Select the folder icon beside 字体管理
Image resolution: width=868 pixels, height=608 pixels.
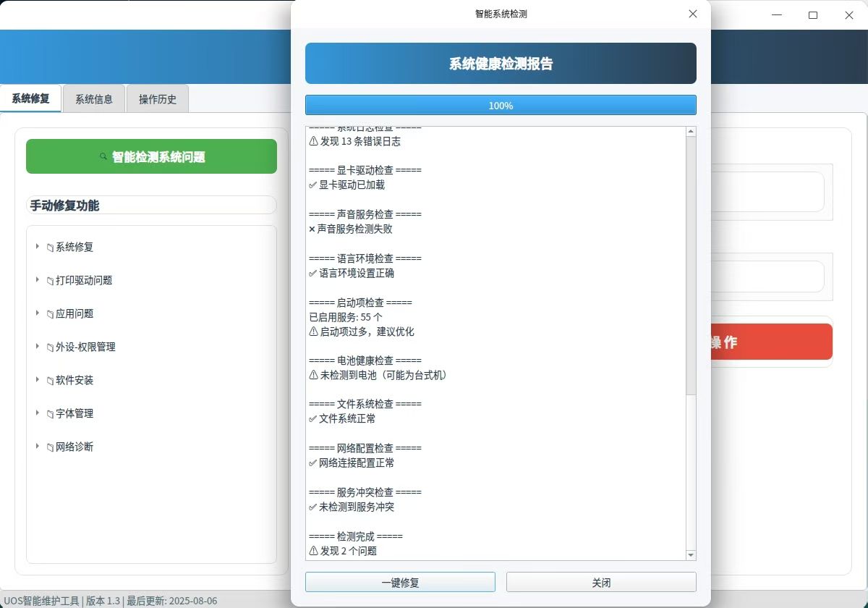(50, 414)
